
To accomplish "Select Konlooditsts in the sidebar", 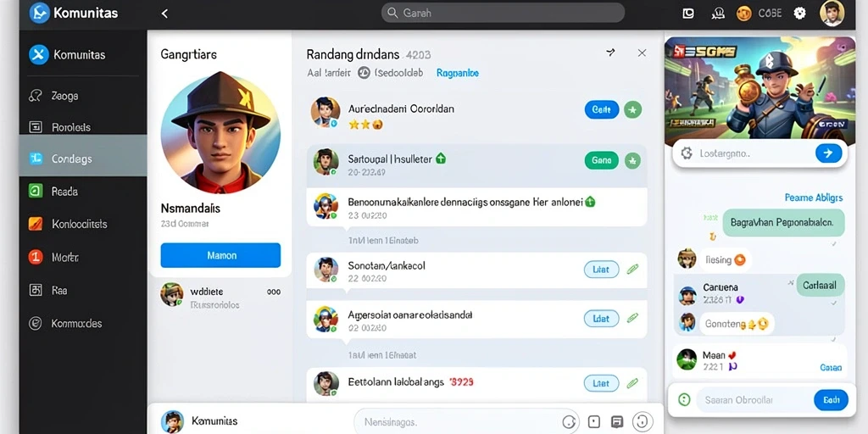I will (x=83, y=224).
